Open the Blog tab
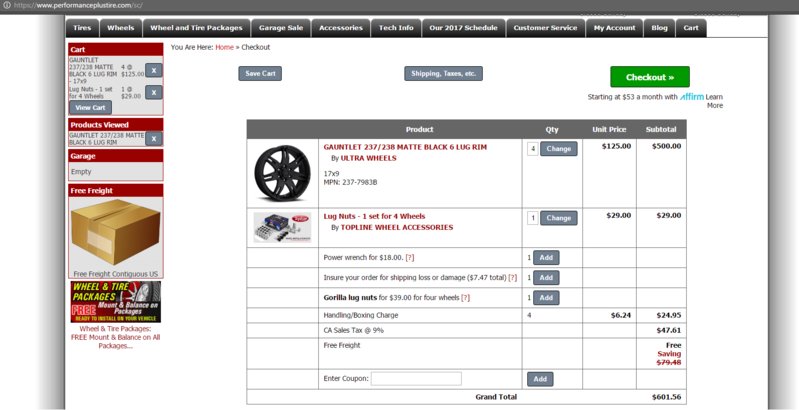This screenshot has width=799, height=410. (x=659, y=28)
